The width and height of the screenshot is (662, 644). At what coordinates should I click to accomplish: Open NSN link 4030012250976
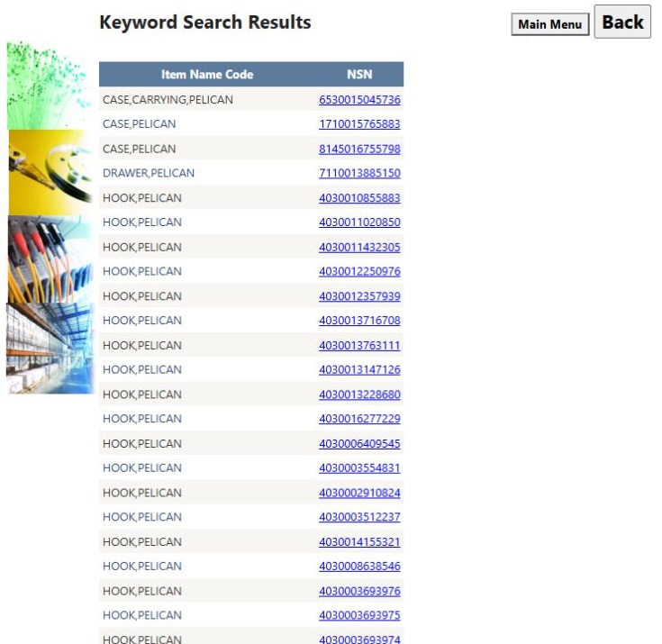pos(359,271)
